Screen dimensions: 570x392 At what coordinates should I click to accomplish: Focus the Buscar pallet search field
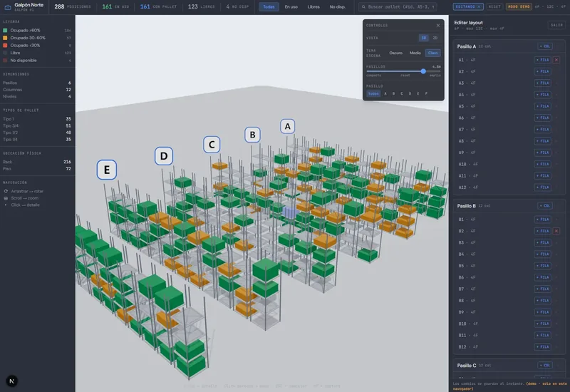click(x=398, y=7)
